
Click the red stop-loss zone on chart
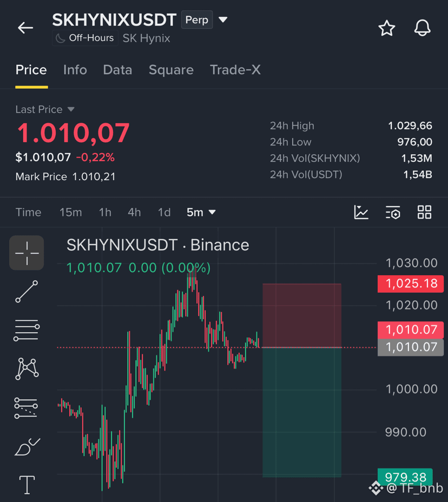tap(302, 315)
